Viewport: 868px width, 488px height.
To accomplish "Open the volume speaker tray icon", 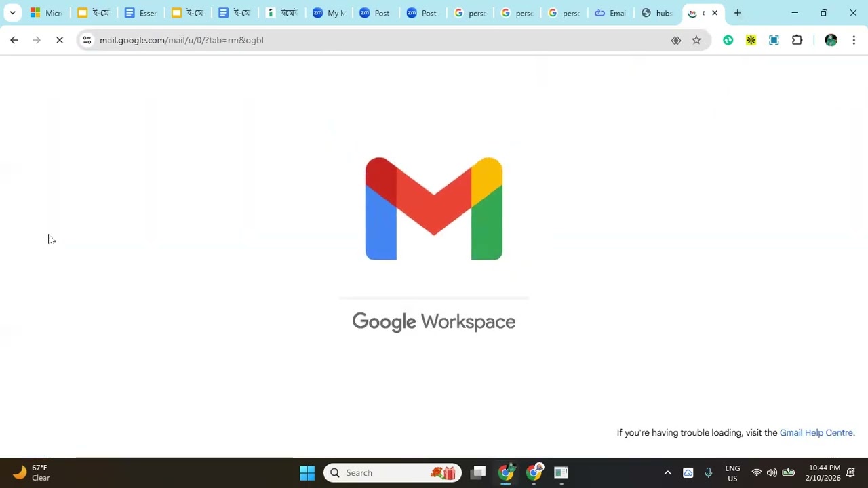I will pyautogui.click(x=772, y=472).
